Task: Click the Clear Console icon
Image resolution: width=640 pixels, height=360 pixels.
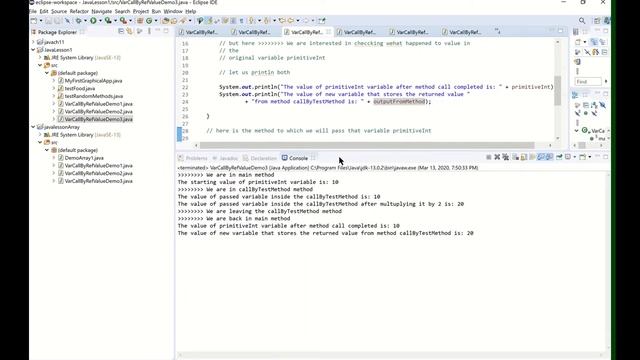Action: click(x=515, y=157)
